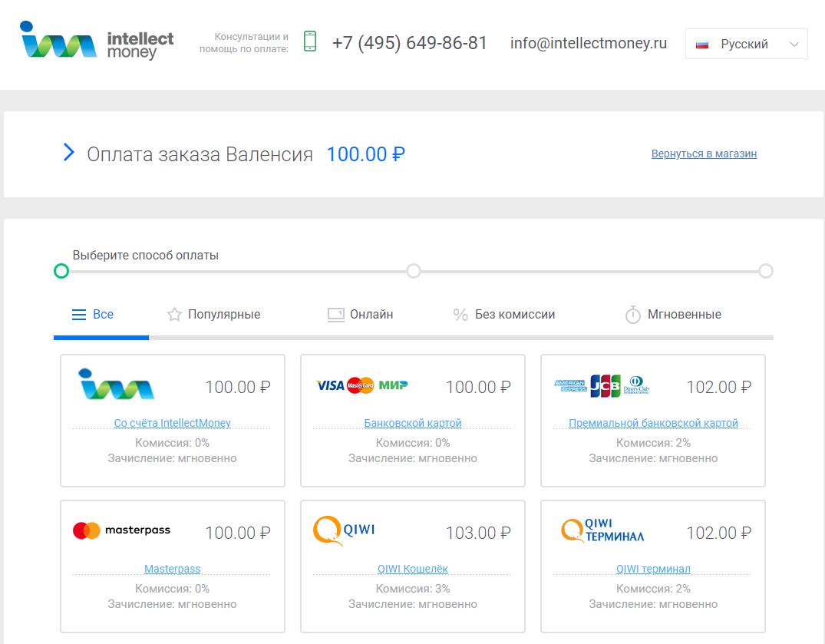Click 102.00 ₽ price in QIWI терминал card
The width and height of the screenshot is (825, 644).
[719, 533]
